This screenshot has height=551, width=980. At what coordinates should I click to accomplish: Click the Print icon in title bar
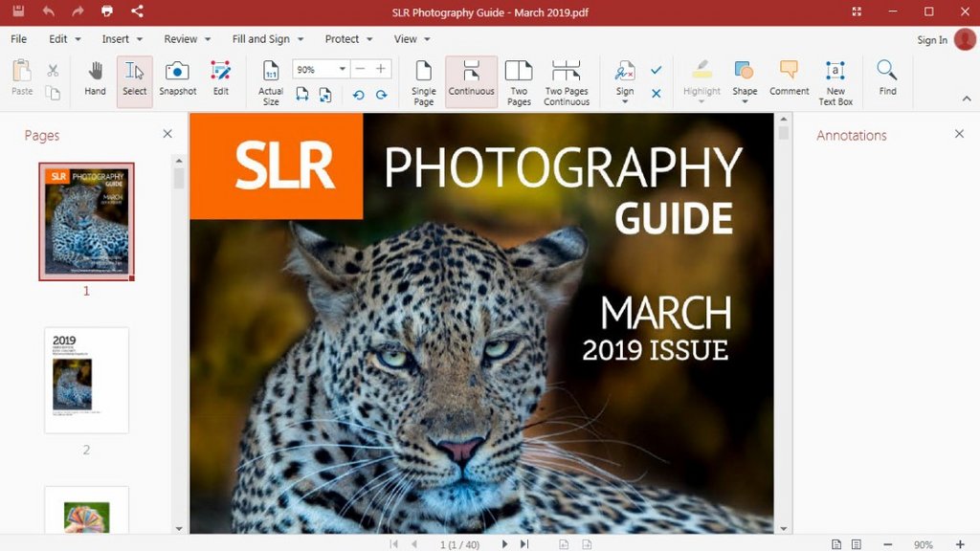[107, 11]
